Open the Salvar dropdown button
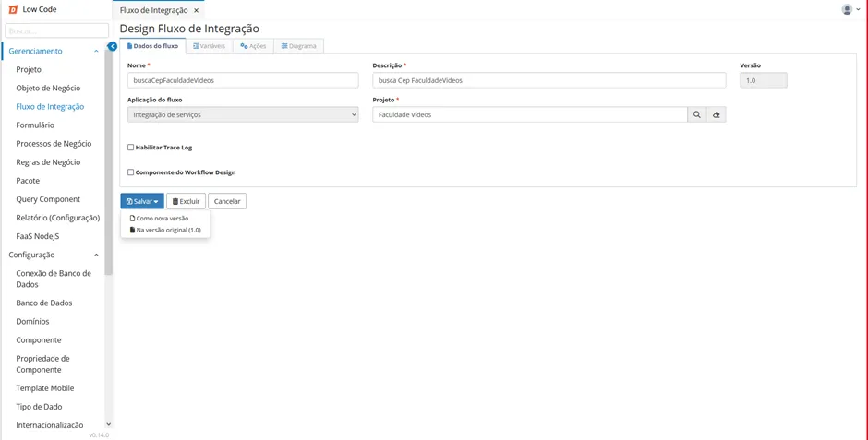Screen dimensions: 868x440 point(142,201)
